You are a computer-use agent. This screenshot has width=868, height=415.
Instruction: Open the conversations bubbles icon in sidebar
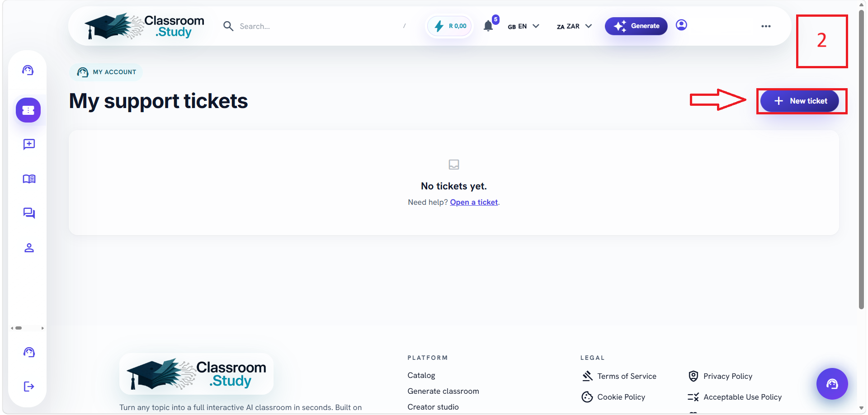pyautogui.click(x=29, y=213)
